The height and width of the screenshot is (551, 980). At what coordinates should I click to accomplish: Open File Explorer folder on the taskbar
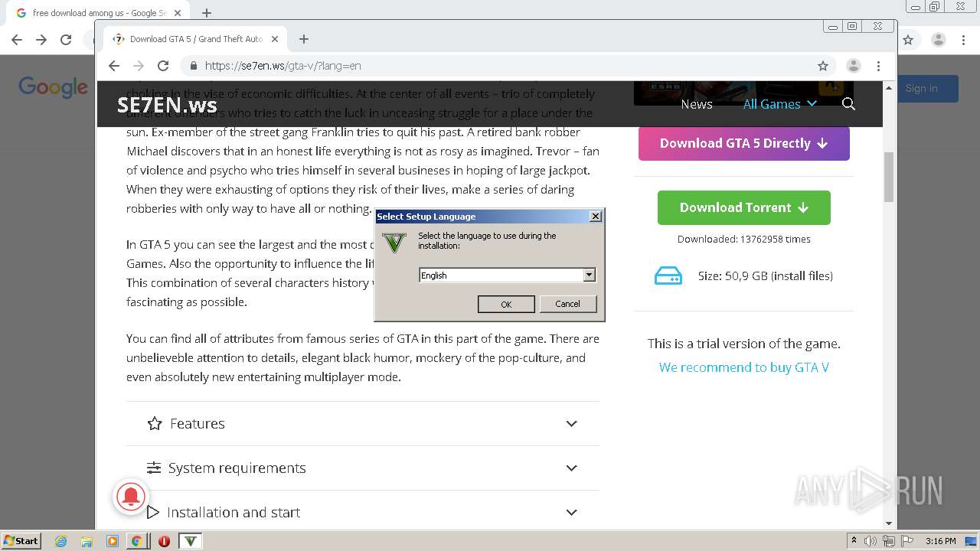coord(87,541)
